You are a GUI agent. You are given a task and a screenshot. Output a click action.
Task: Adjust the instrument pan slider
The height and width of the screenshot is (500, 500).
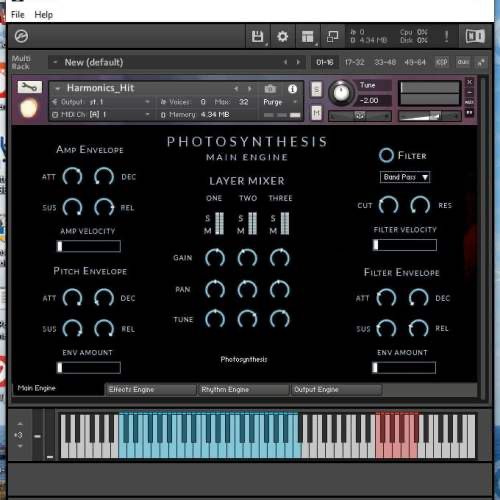click(360, 116)
